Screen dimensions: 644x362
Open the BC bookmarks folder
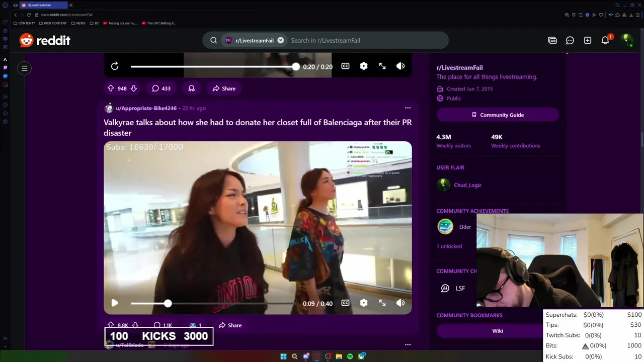click(94, 23)
